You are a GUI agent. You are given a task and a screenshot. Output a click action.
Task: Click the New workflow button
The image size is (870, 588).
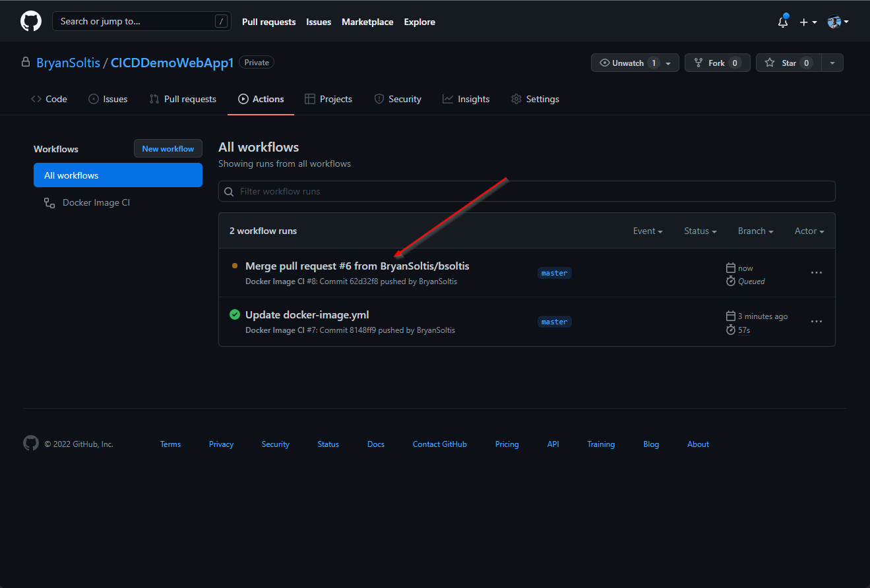tap(168, 148)
